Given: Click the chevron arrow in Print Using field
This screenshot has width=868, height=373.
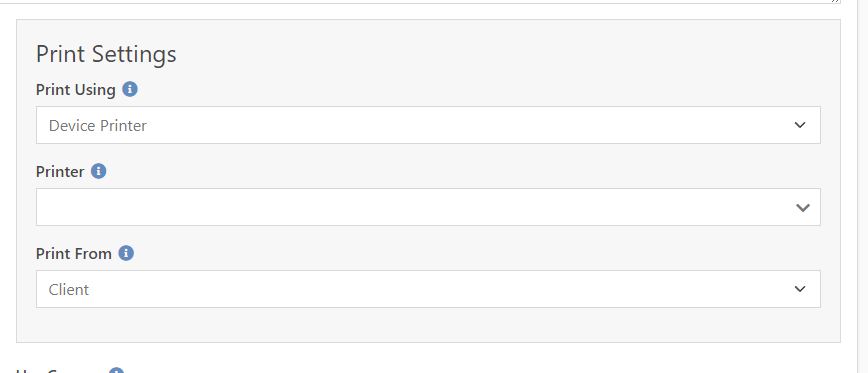Looking at the screenshot, I should 800,125.
